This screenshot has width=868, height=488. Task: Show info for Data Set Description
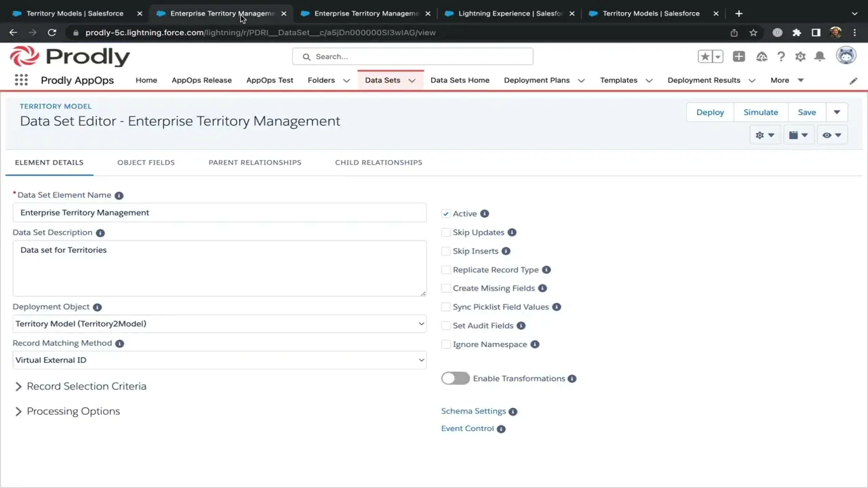(x=100, y=232)
